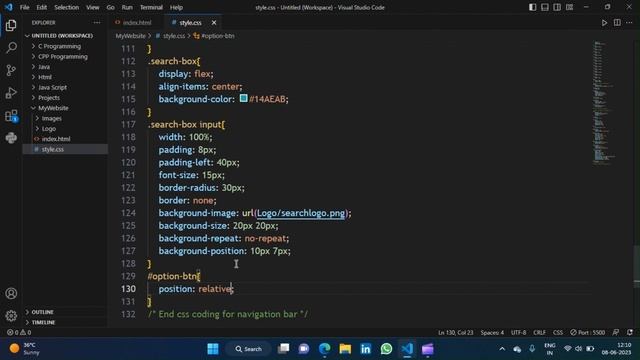Expand the Html folder
640x360 pixels.
(x=45, y=77)
